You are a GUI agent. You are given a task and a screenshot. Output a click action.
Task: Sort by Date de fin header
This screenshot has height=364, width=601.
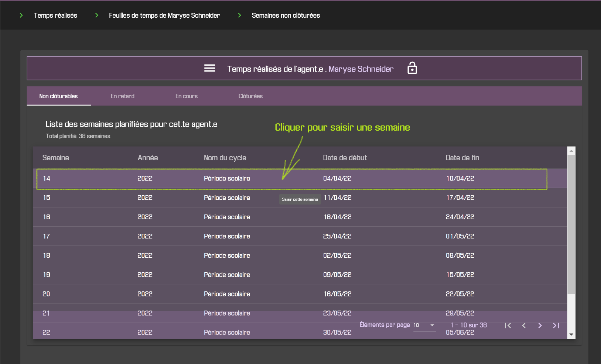tap(462, 158)
